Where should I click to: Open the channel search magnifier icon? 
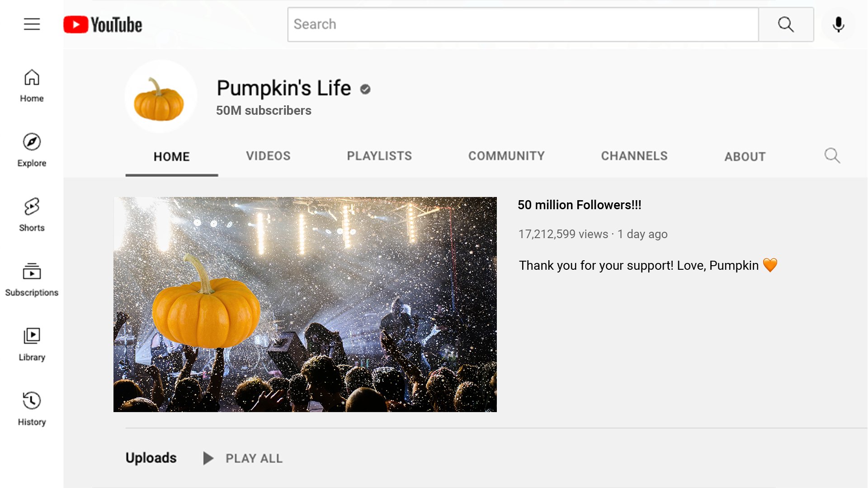[x=832, y=156]
